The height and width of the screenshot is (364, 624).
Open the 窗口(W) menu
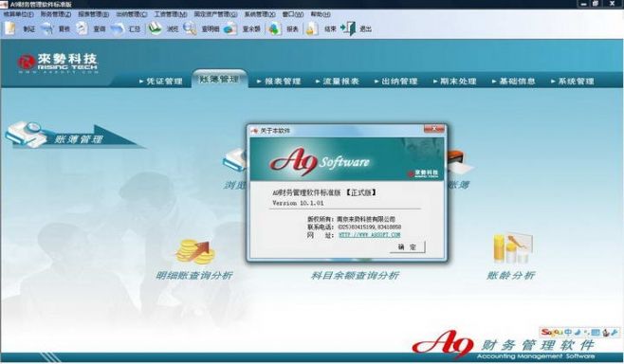(x=292, y=14)
